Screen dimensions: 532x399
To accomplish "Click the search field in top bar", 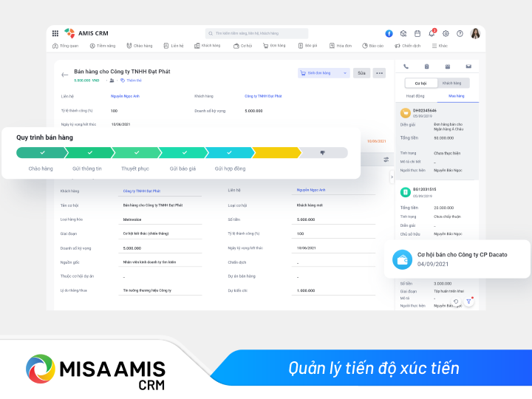I will 256,33.
